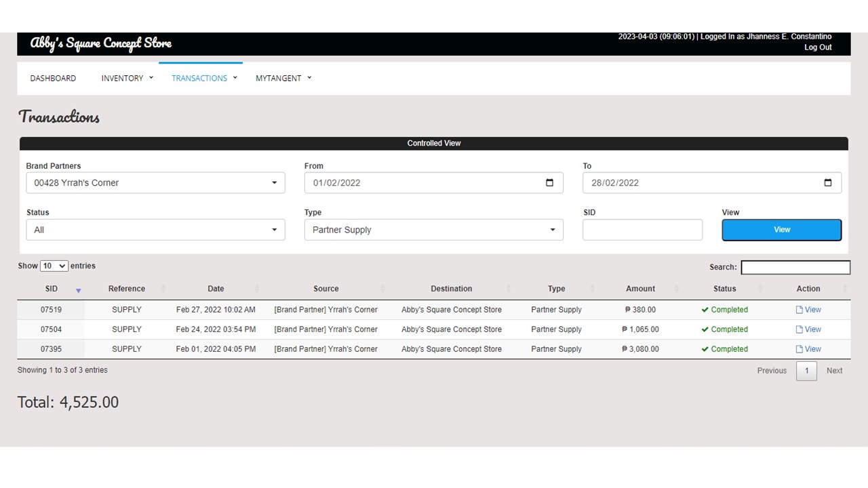The height and width of the screenshot is (488, 868).
Task: Click the Total: 4,525.00 text
Action: pyautogui.click(x=68, y=402)
